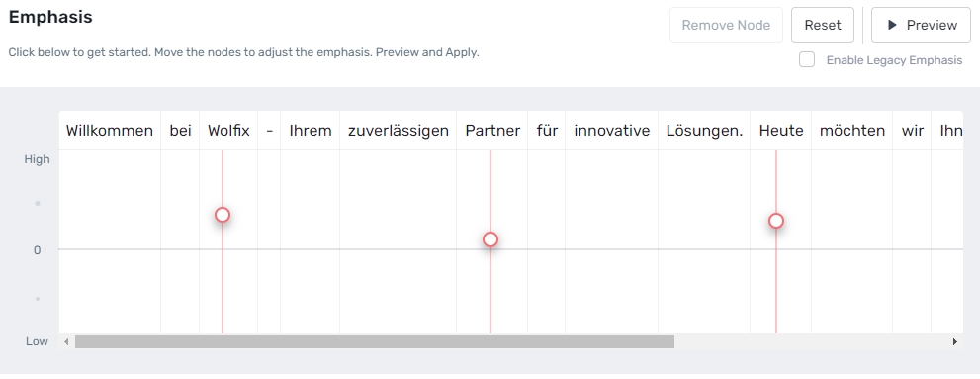Click the word Ihrem column header
The width and height of the screenshot is (980, 379).
pyautogui.click(x=310, y=131)
